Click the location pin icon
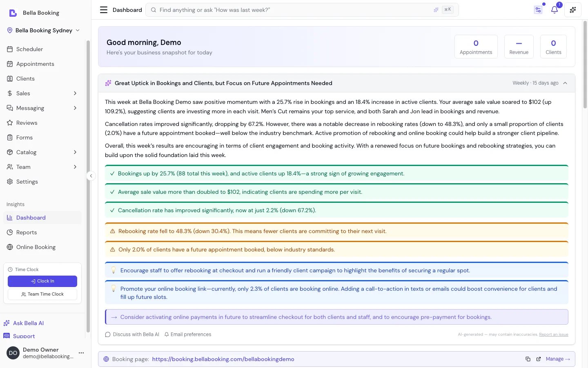 tap(10, 30)
